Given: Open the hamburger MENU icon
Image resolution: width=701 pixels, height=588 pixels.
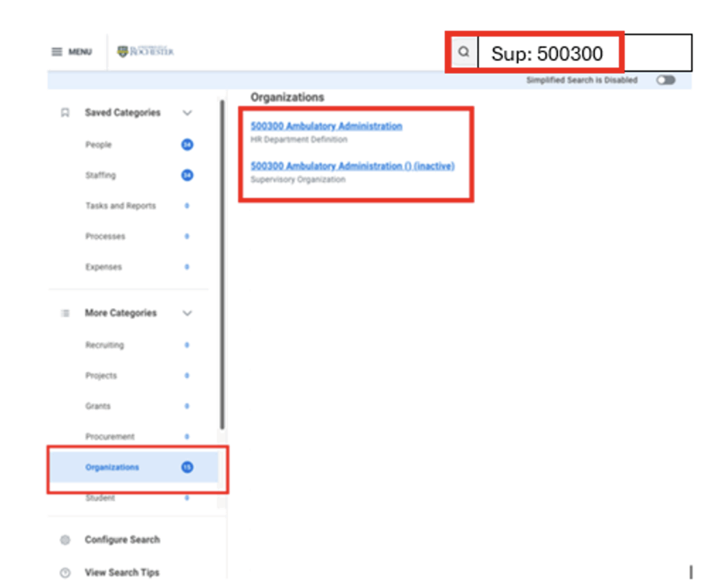Looking at the screenshot, I should click(x=57, y=52).
